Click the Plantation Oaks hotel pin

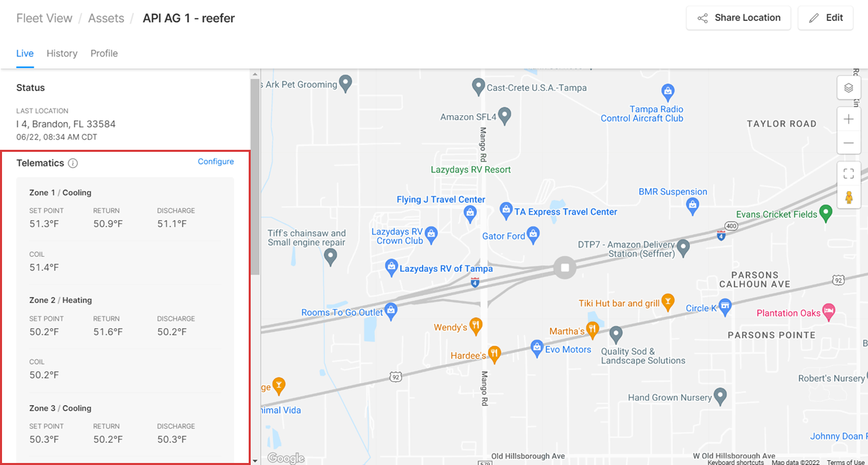[829, 312]
